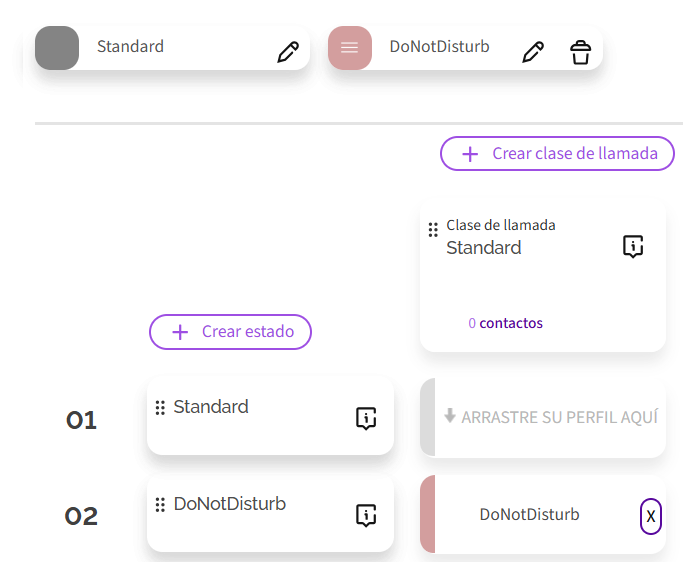Open the 0 contactos link
The width and height of the screenshot is (692, 563).
pyautogui.click(x=505, y=323)
